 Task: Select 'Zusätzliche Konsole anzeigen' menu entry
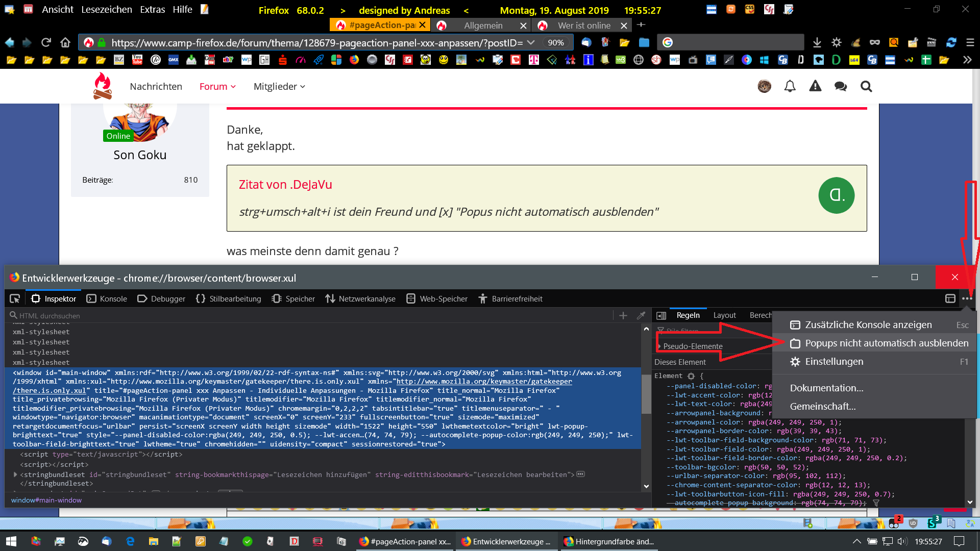pos(868,325)
